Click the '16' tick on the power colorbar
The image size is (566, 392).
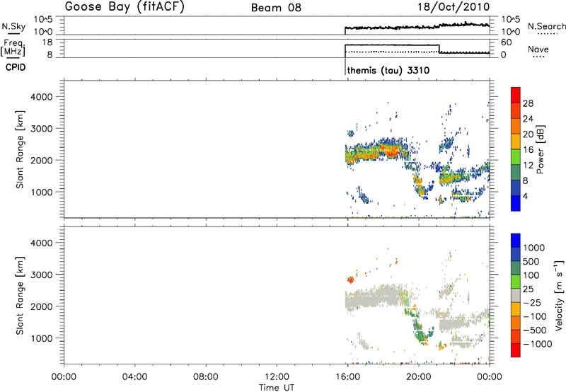click(528, 150)
